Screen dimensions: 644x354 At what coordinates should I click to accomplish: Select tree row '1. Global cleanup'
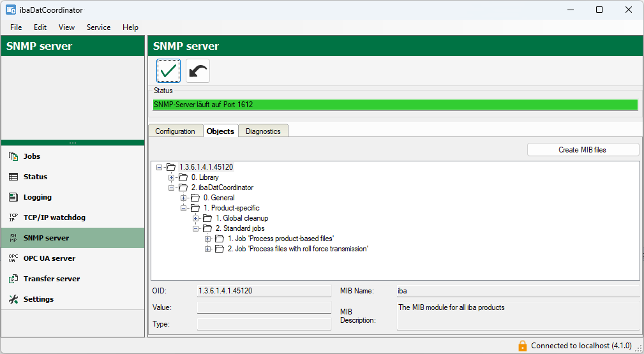click(x=242, y=218)
